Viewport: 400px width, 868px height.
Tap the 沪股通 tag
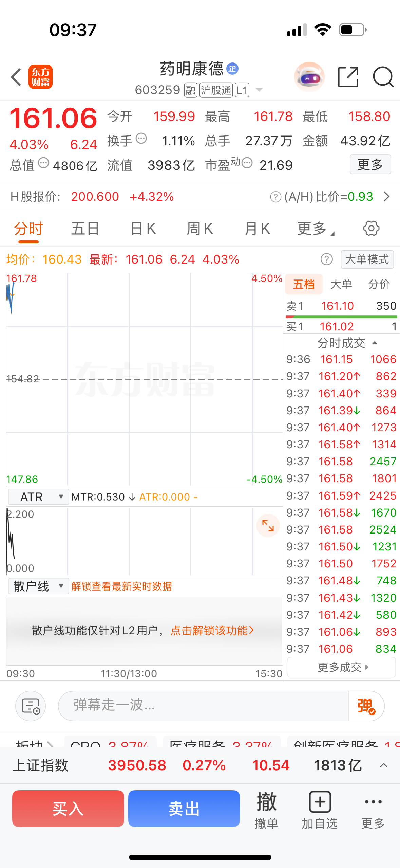pos(216,90)
